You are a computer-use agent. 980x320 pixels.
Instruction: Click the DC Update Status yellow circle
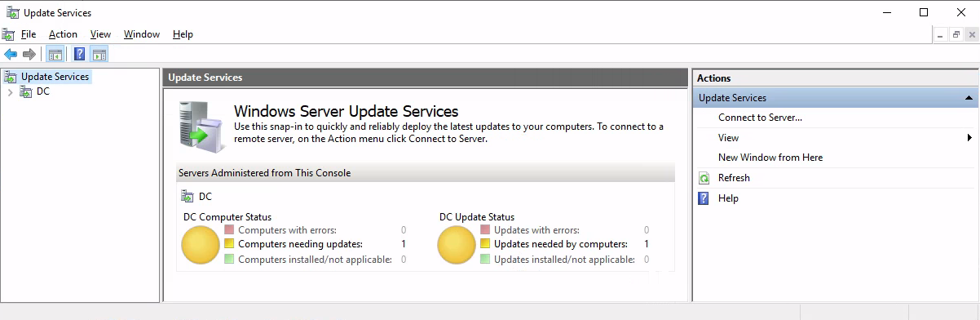(457, 245)
